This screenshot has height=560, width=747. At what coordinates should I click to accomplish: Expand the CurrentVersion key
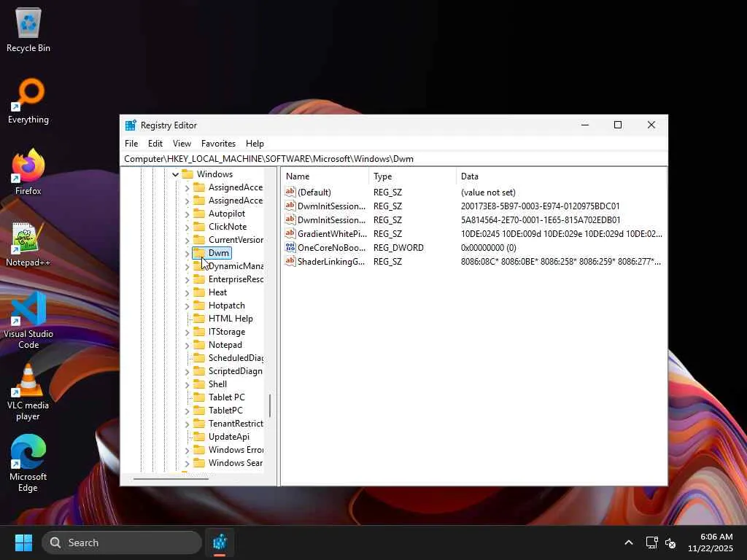[187, 241]
